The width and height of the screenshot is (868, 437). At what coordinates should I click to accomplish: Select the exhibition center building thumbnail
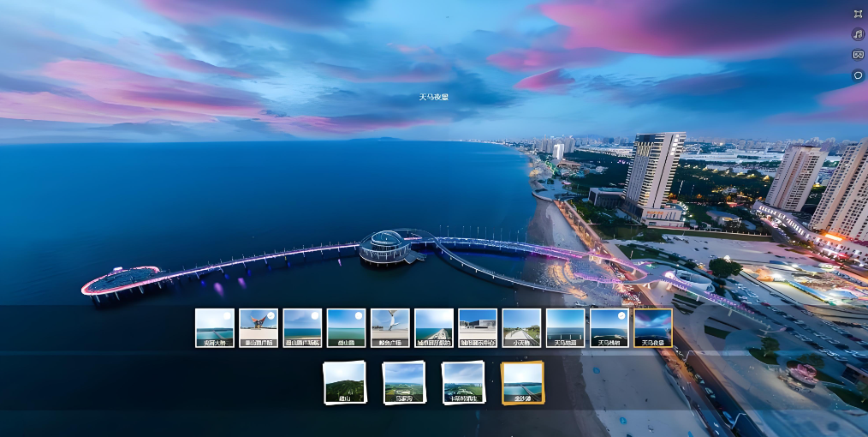pos(478,327)
